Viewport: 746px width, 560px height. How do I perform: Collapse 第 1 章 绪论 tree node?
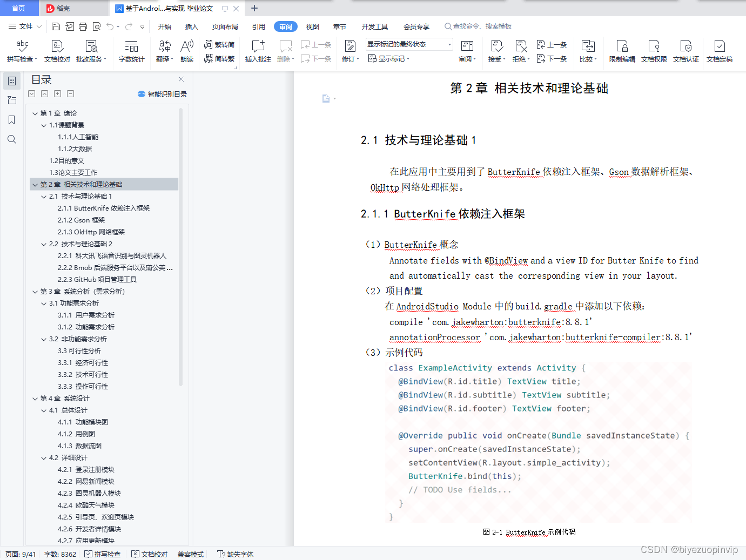[35, 113]
